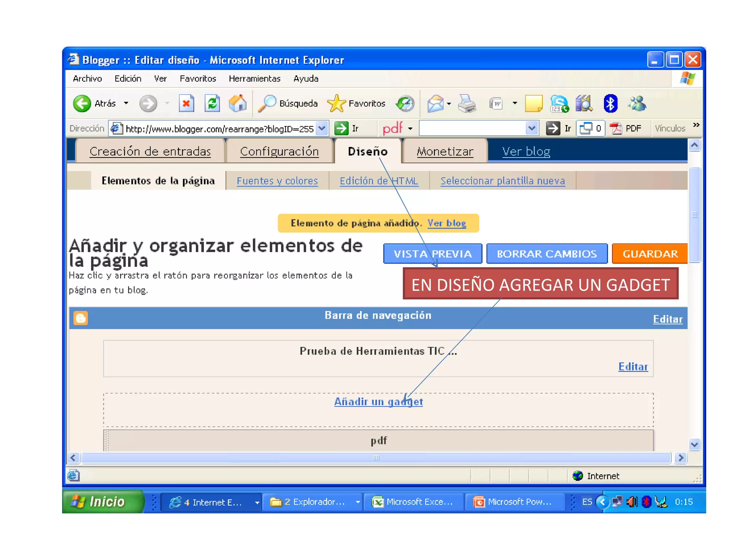Open the Inicio start button

[103, 502]
